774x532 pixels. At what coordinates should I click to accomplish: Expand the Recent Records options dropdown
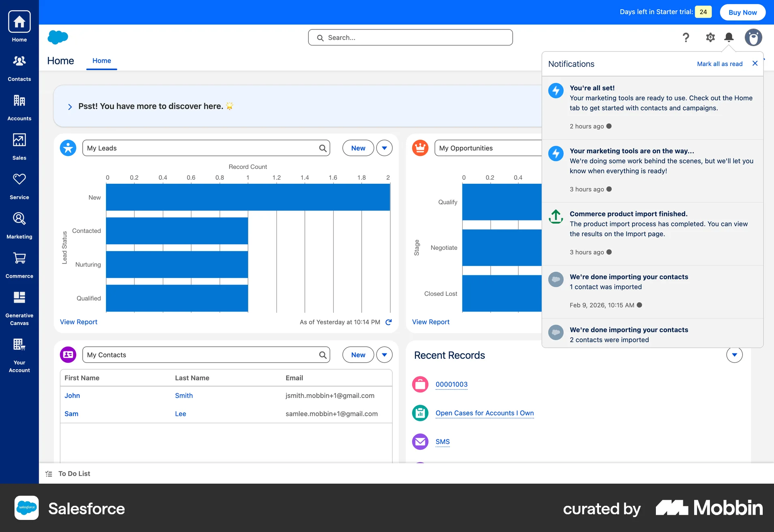pos(734,355)
